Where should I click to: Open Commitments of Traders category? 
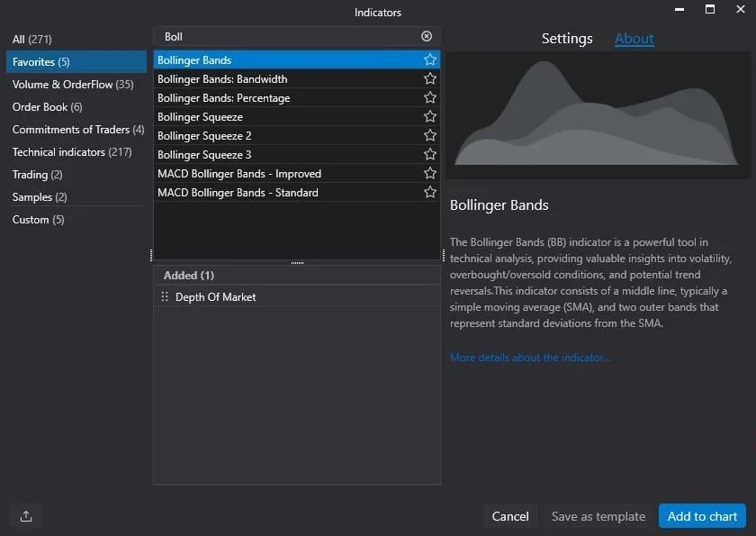78,130
